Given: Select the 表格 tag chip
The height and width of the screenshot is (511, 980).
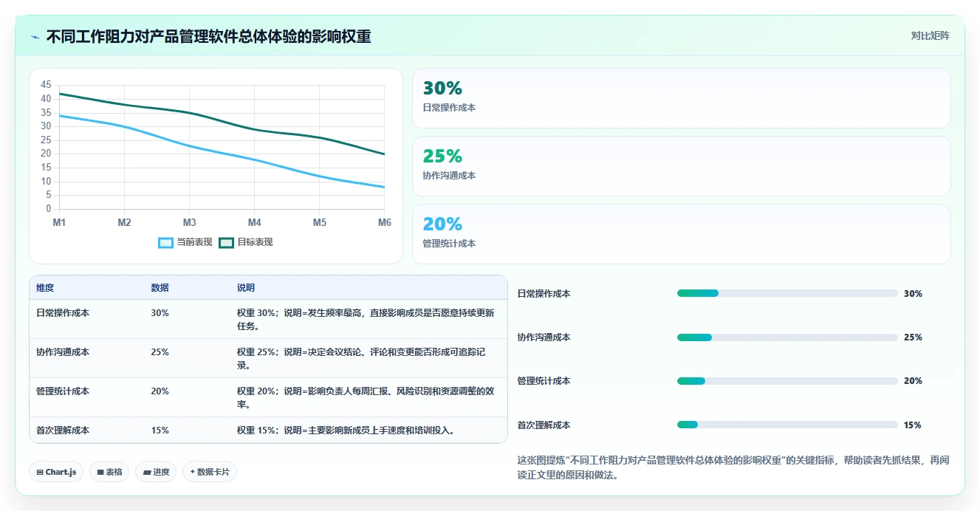Looking at the screenshot, I should (x=109, y=472).
